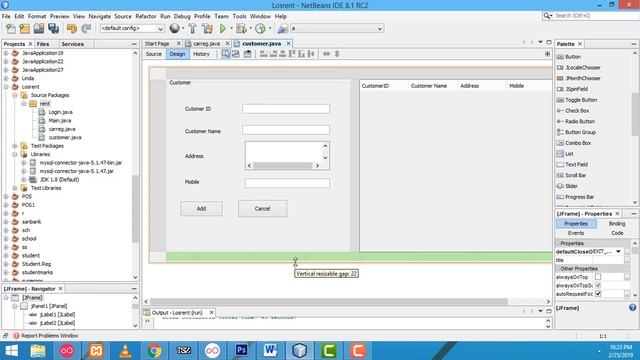
Task: Open the Binding properties button
Action: pos(617,224)
